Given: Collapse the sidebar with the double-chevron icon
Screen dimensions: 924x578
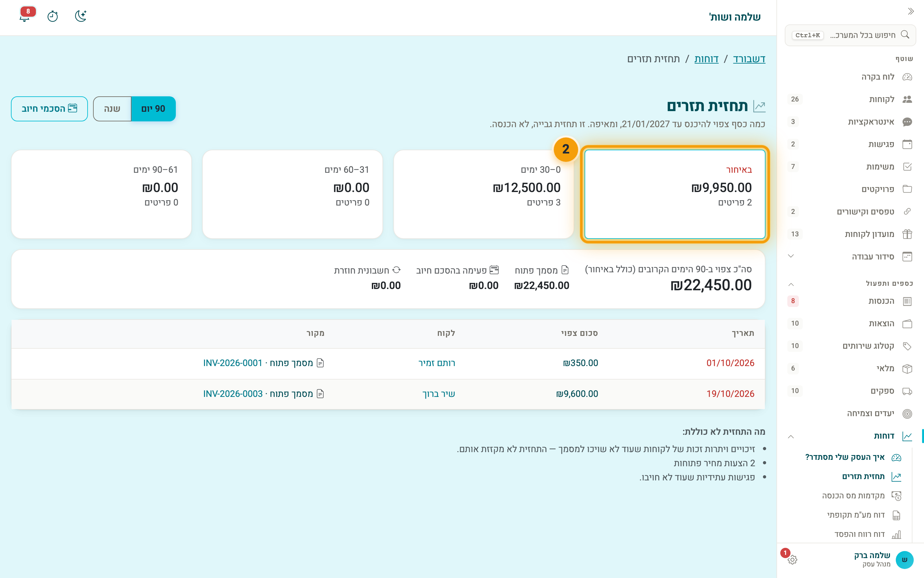Looking at the screenshot, I should pos(911,12).
